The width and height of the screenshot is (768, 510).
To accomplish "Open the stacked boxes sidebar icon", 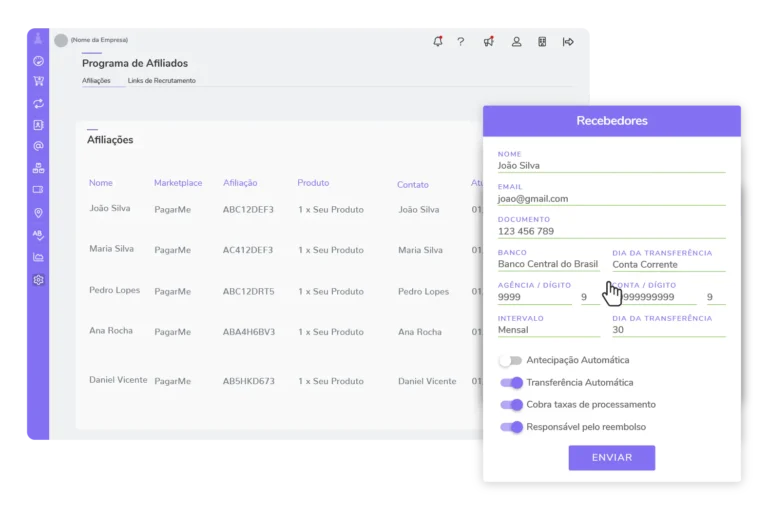I will pos(38,168).
